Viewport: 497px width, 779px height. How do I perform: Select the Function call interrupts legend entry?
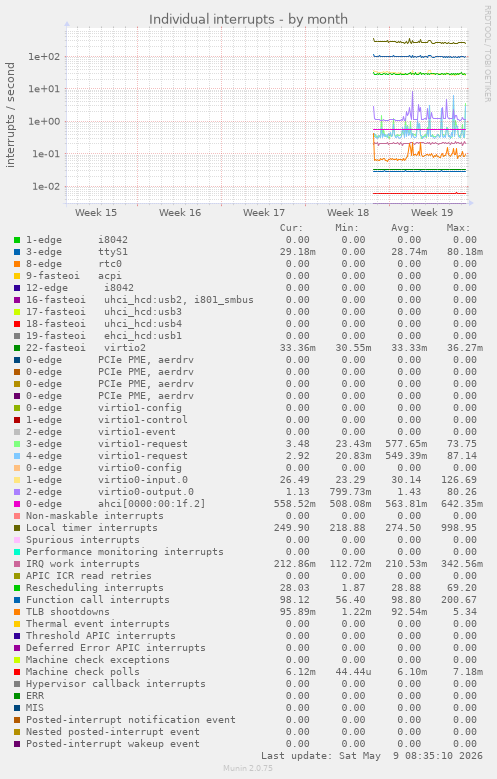pyautogui.click(x=97, y=600)
